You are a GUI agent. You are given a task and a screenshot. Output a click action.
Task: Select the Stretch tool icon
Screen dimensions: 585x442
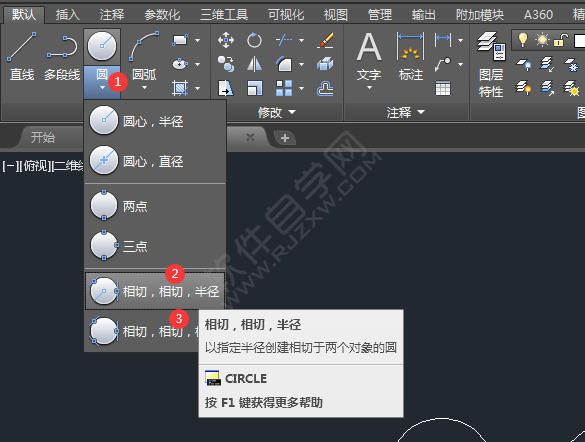tap(226, 89)
